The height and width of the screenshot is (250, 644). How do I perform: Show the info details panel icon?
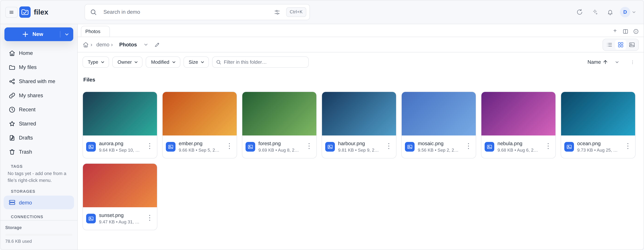coord(636,31)
